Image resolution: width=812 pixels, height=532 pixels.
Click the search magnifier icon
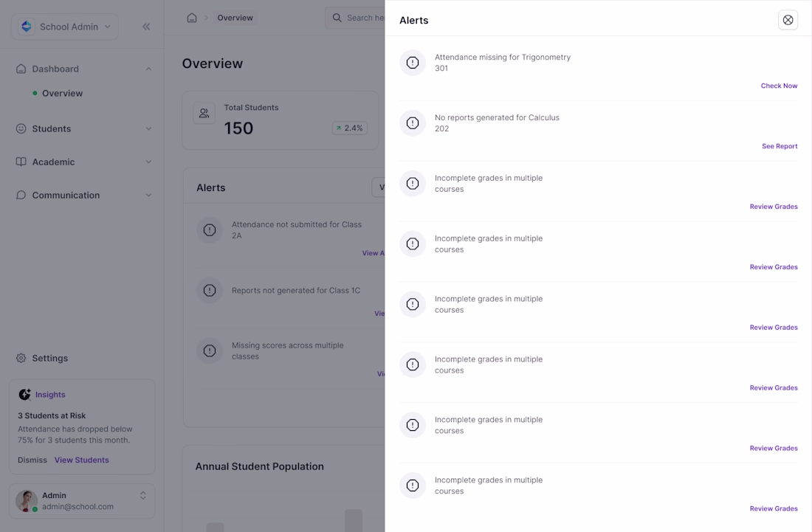pos(337,18)
